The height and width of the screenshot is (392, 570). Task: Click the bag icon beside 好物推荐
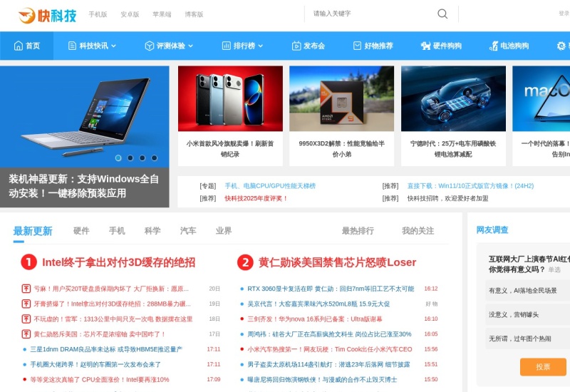point(358,46)
